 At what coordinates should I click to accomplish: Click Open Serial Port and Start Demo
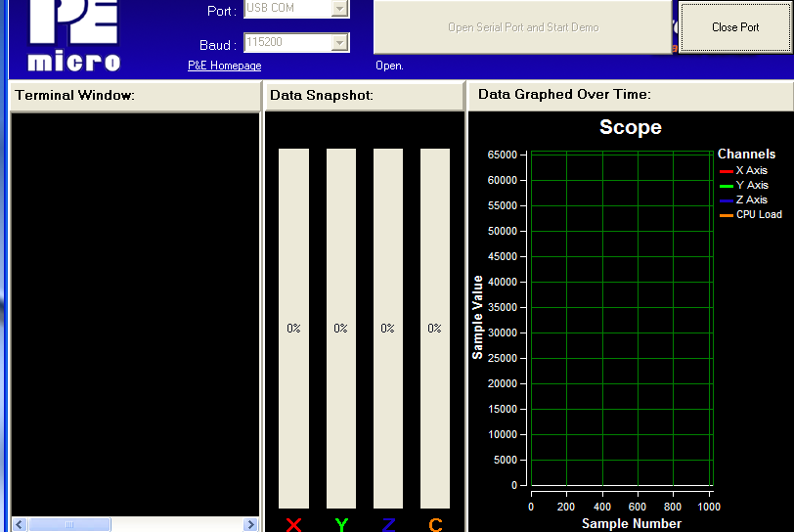pyautogui.click(x=522, y=26)
